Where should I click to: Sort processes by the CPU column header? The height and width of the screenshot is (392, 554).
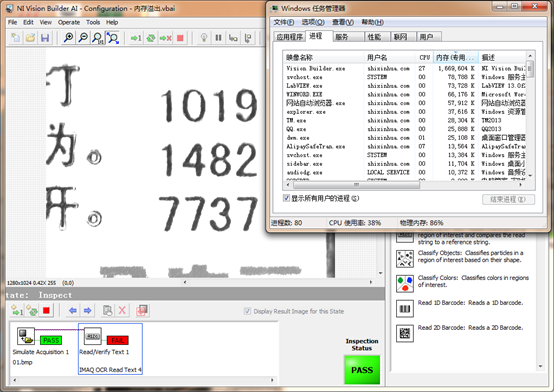[424, 57]
